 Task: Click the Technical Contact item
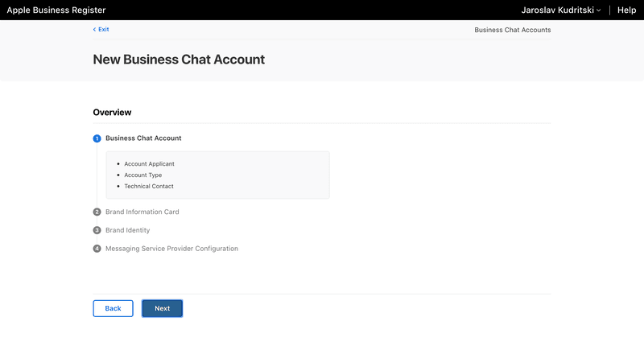149,186
